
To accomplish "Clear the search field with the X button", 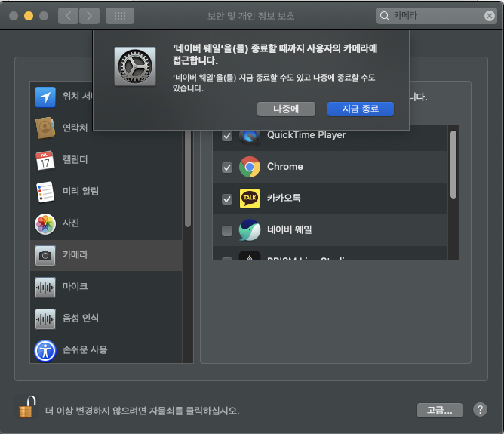I will 489,16.
